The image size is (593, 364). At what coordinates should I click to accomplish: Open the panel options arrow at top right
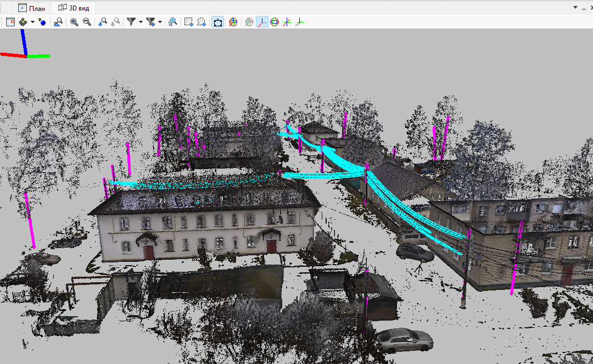(575, 7)
